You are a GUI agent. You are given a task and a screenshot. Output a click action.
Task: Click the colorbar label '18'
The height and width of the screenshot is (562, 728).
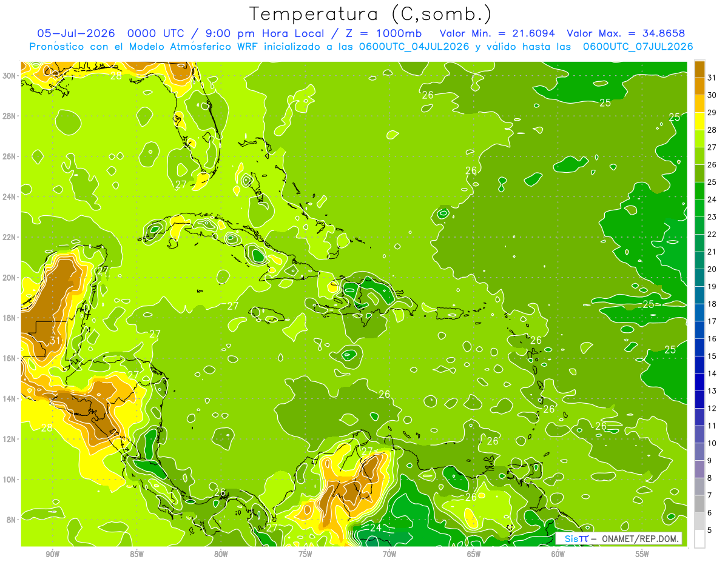pyautogui.click(x=712, y=304)
